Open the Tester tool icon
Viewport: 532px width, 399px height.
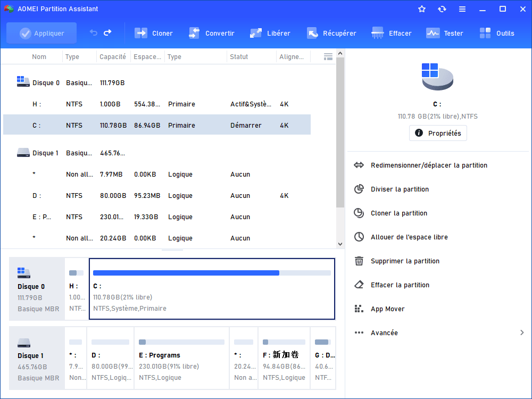[x=433, y=33]
